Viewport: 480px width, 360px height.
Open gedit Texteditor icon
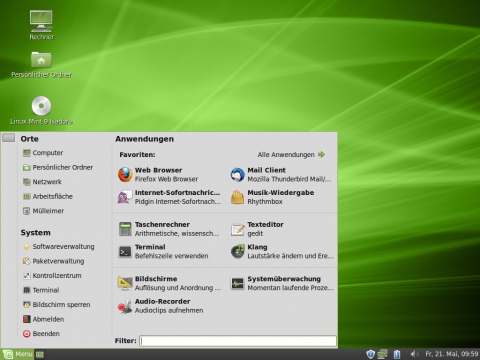(x=238, y=229)
